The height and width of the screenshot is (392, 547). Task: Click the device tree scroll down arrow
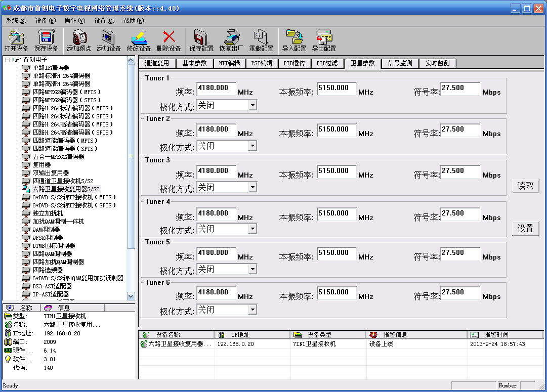pyautogui.click(x=131, y=296)
